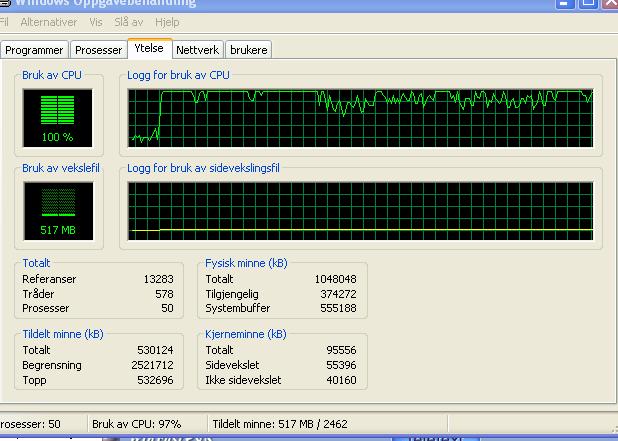618x441 pixels.
Task: Click the 517 MB page file gauge
Action: coord(58,211)
